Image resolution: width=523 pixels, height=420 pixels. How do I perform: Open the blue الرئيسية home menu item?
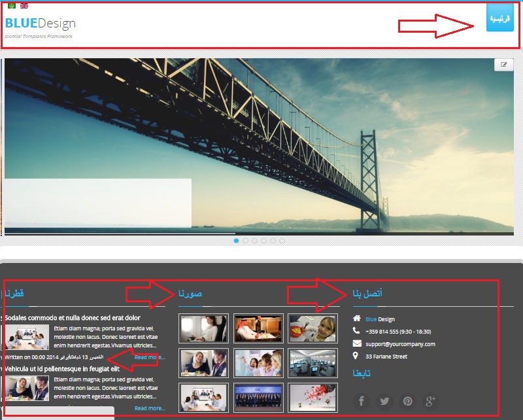point(500,18)
